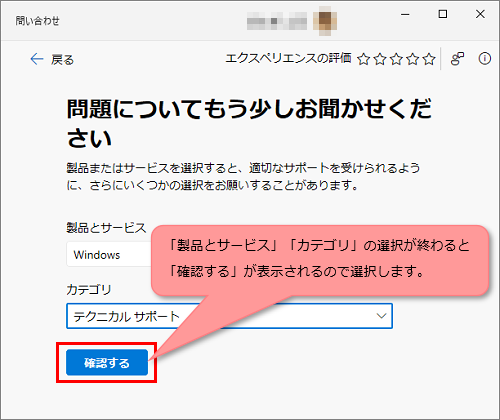The width and height of the screenshot is (500, 420).
Task: Open the info circle icon
Action: click(485, 59)
